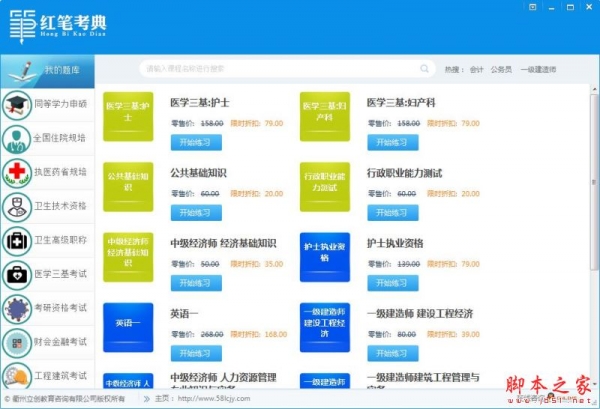The height and width of the screenshot is (409, 600).
Task: Start practice for 医学三基:妇产科
Action: tap(393, 143)
